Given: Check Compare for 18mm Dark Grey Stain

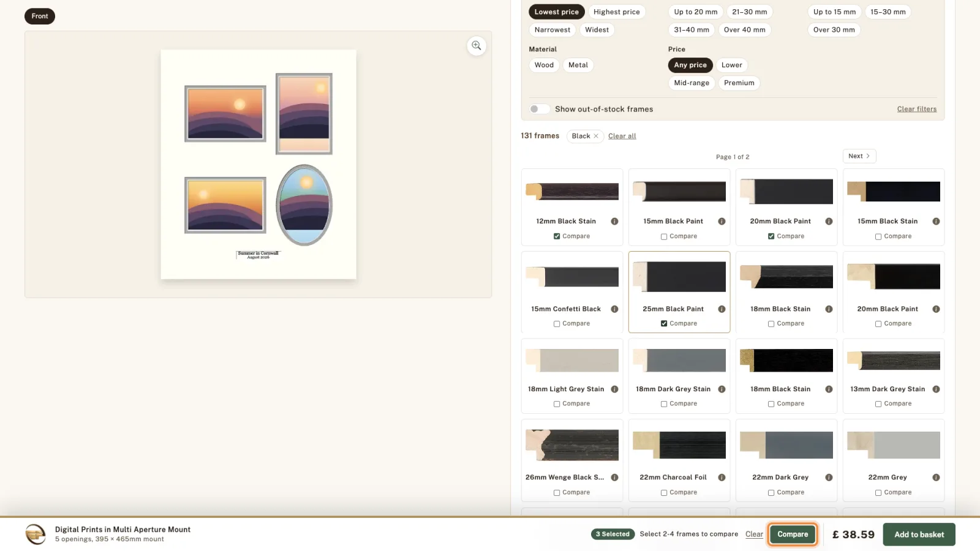Looking at the screenshot, I should point(664,404).
